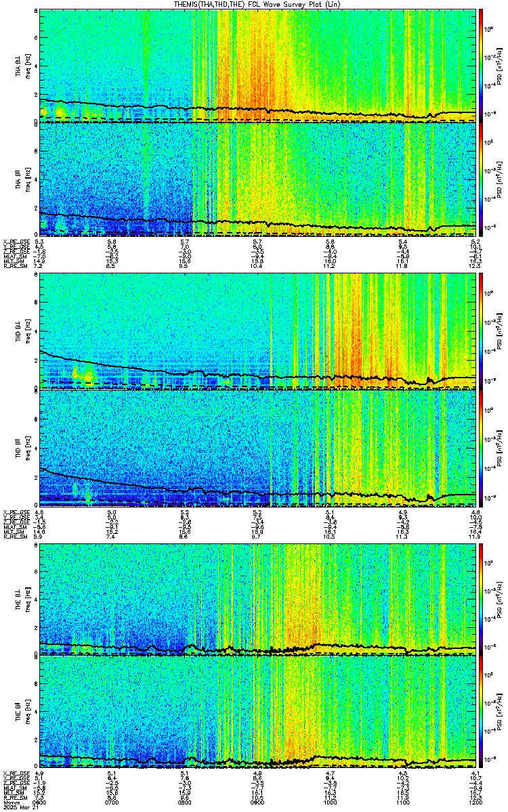Click the 1200 time tick label
The width and height of the screenshot is (508, 812).
(477, 803)
